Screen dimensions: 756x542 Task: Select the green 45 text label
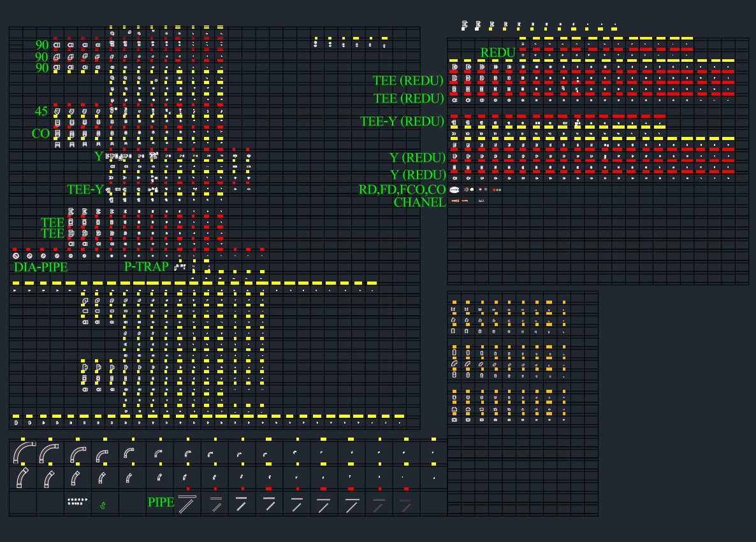click(x=41, y=111)
